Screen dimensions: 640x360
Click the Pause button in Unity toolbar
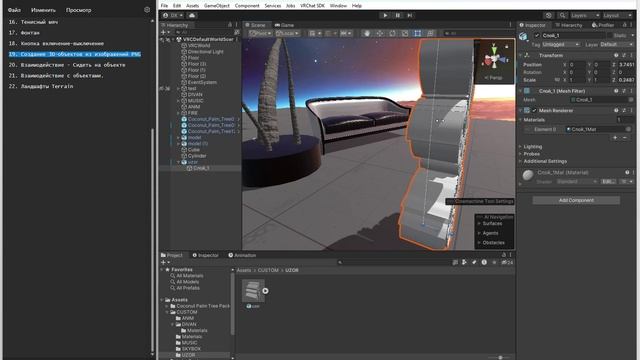(x=398, y=15)
